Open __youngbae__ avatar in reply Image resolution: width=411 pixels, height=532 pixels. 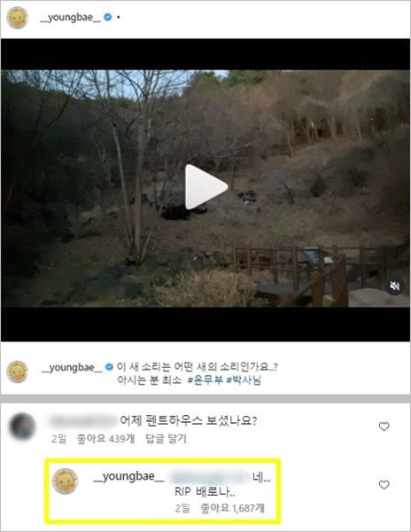click(65, 481)
